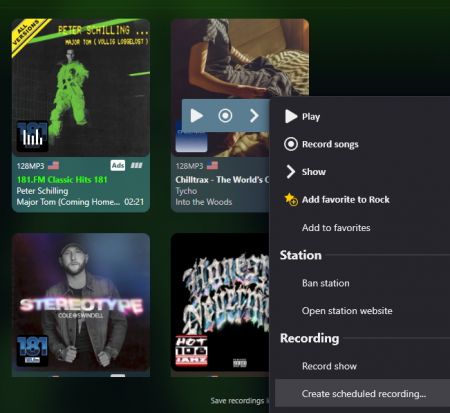The image size is (450, 413).
Task: Click the Play triangle icon in context menu
Action: click(x=291, y=117)
